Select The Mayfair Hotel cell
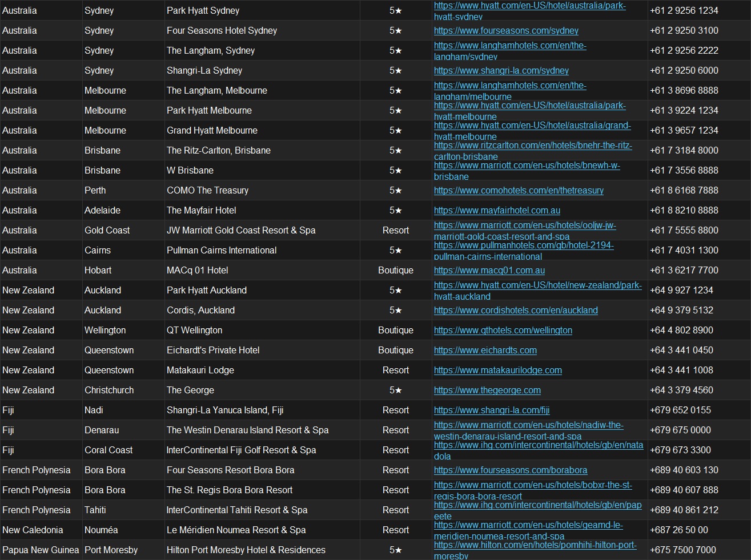The image size is (751, 560). pyautogui.click(x=262, y=210)
